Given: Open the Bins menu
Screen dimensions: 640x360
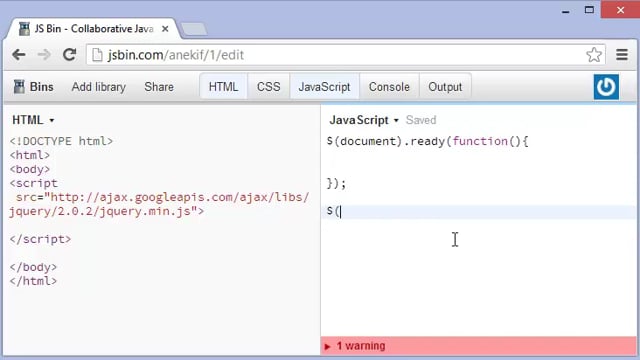Looking at the screenshot, I should point(41,87).
